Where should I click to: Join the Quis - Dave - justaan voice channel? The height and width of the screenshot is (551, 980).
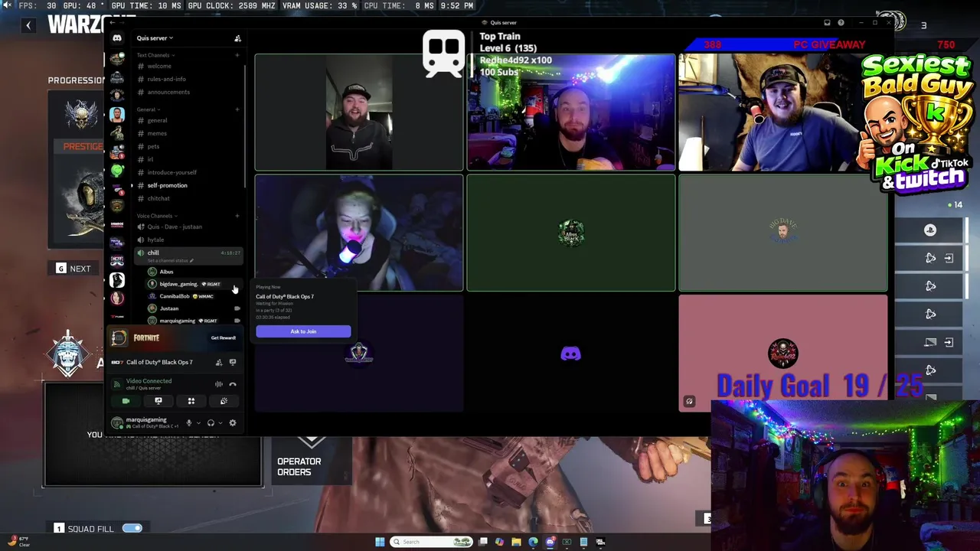[x=188, y=227]
